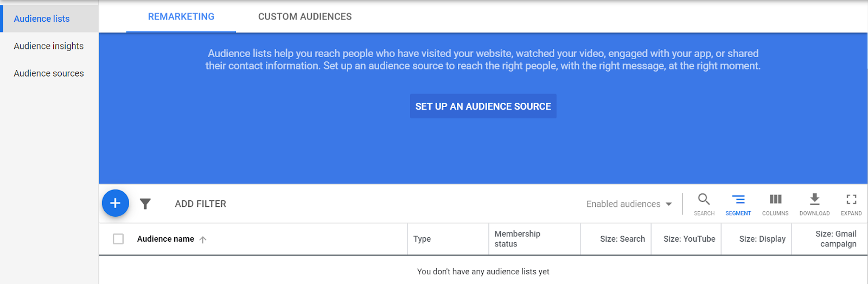
Task: Toggle the select-all audiences checkbox
Action: [118, 239]
